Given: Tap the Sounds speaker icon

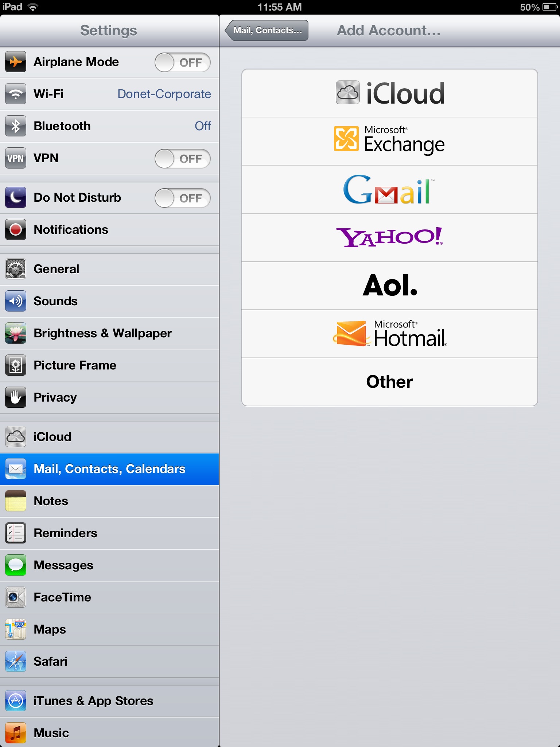Looking at the screenshot, I should coord(16,301).
